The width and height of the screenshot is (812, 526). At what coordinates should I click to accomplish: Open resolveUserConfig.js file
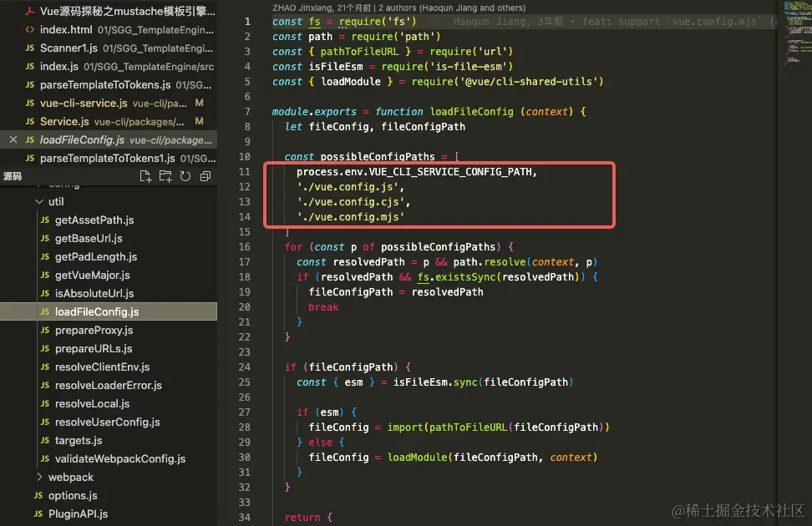point(107,422)
